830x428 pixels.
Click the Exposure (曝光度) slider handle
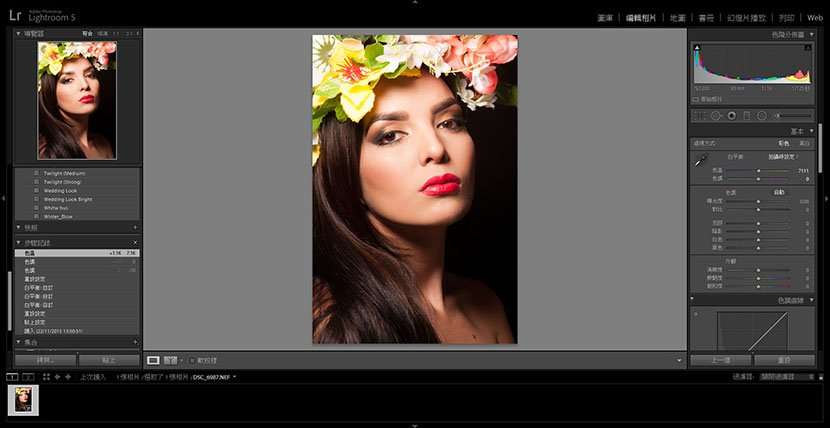(758, 202)
